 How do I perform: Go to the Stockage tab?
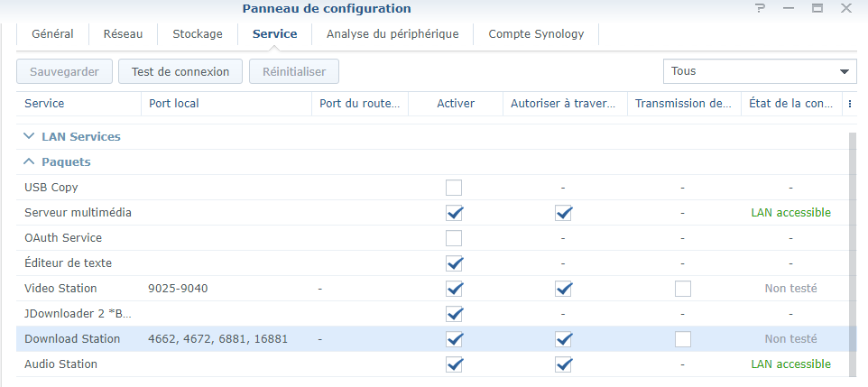pos(198,34)
